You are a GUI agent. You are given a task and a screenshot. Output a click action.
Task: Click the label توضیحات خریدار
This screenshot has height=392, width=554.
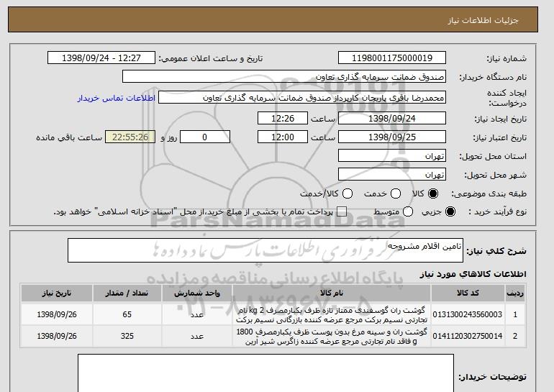(x=493, y=377)
